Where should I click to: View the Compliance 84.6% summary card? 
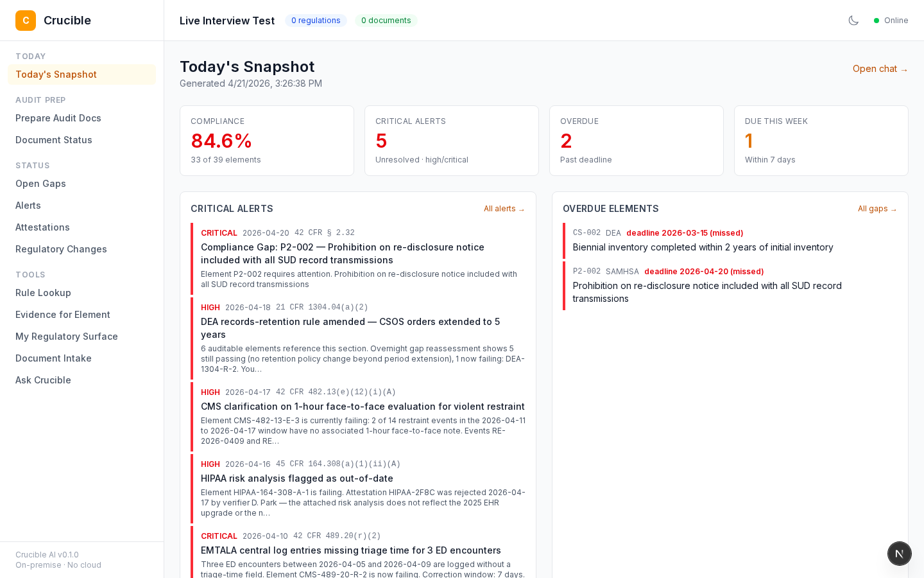point(267,141)
